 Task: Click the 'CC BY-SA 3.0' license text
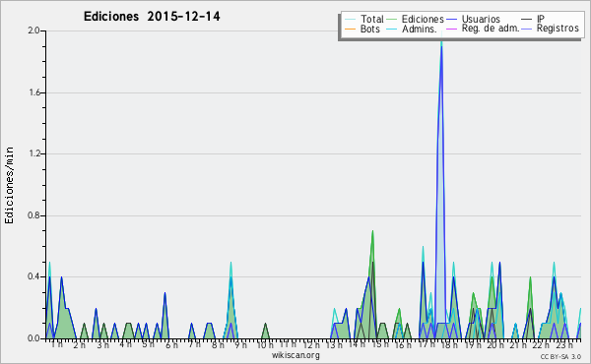[x=560, y=356]
